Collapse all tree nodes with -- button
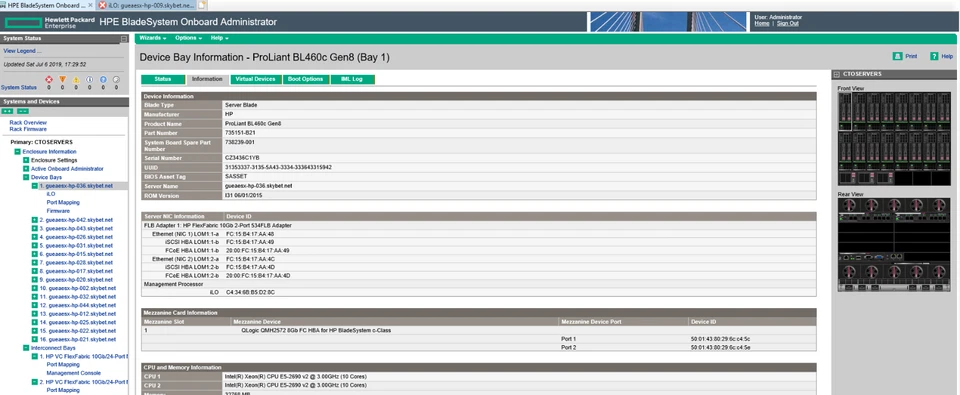960x395 pixels. (x=23, y=111)
